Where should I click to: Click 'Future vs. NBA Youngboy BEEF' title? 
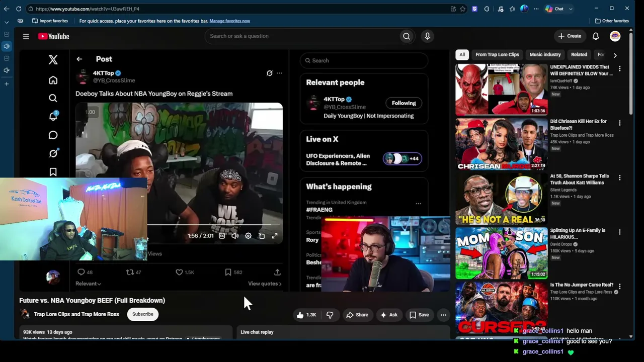coord(92,300)
